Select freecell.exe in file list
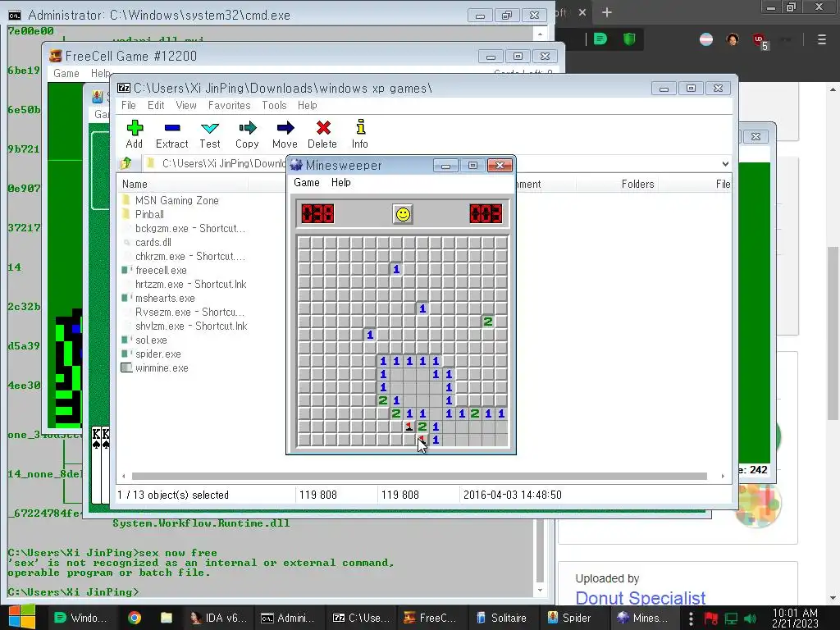Image resolution: width=840 pixels, height=630 pixels. coord(161,270)
